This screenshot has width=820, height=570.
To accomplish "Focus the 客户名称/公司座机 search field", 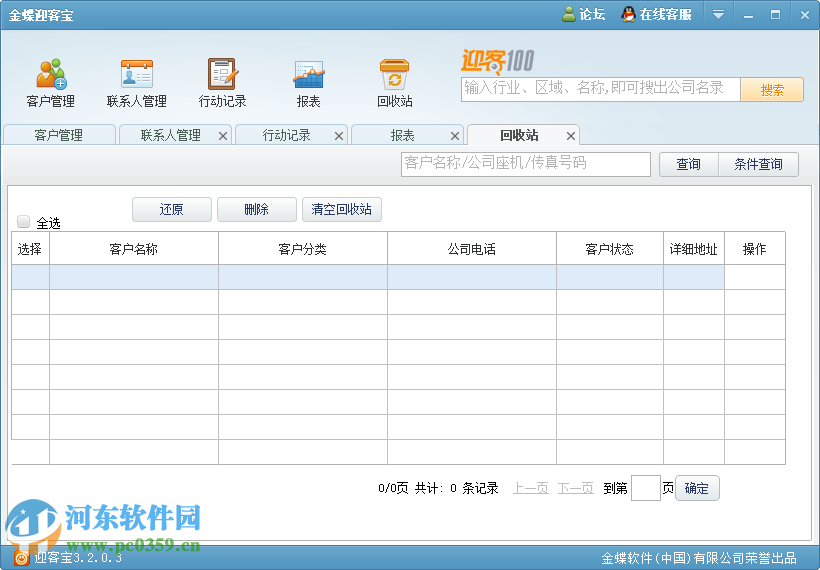I will click(526, 164).
